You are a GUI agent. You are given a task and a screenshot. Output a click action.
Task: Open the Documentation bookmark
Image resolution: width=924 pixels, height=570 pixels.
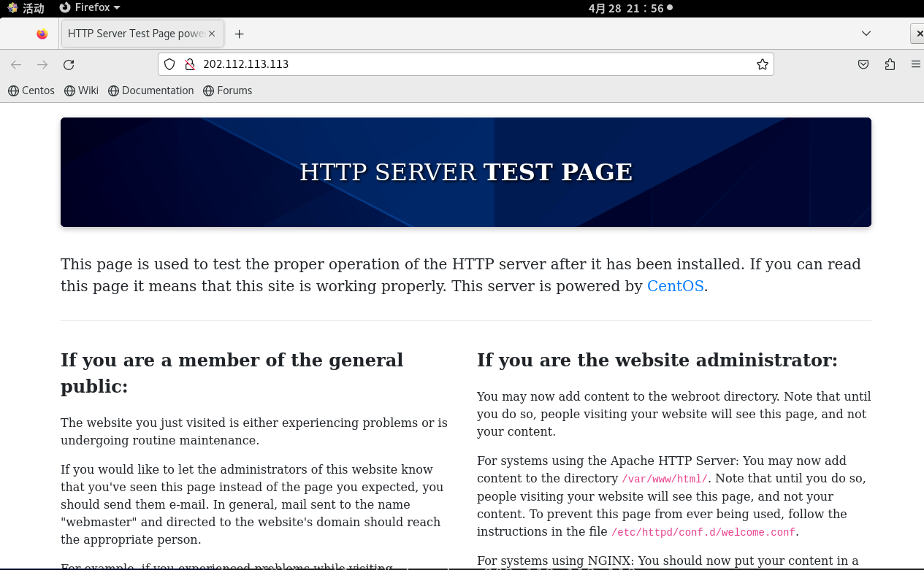click(x=150, y=90)
